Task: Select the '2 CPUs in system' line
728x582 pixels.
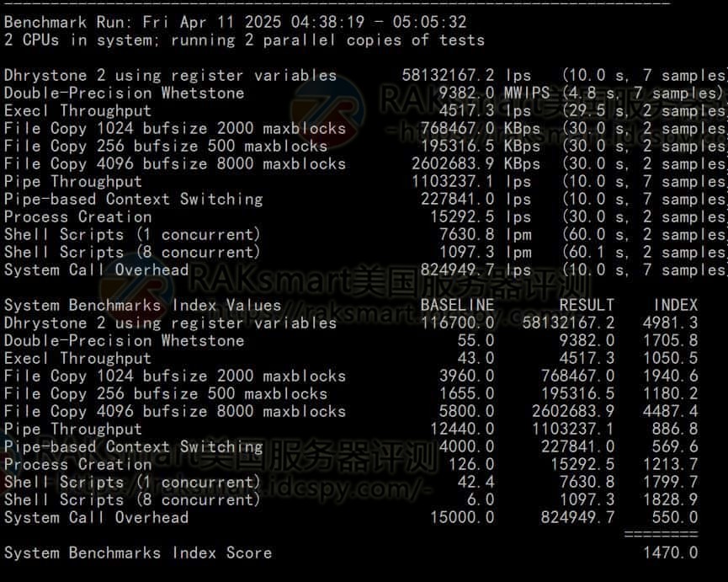Action: (x=244, y=40)
